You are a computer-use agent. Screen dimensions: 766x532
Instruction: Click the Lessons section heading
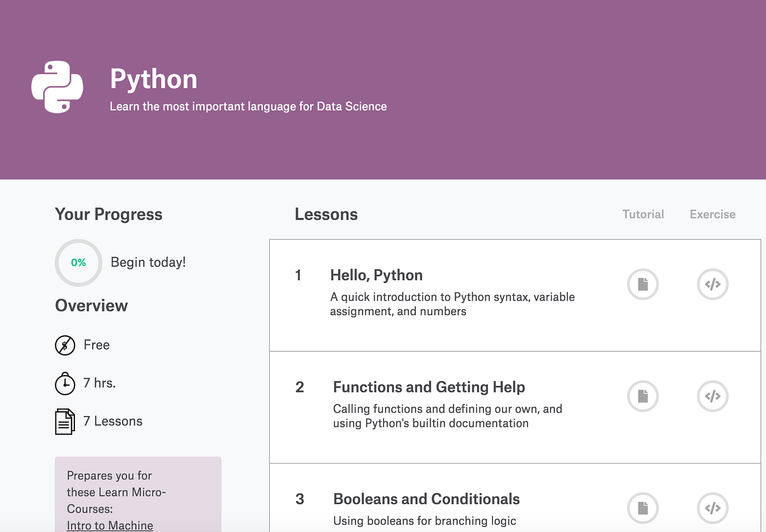[326, 214]
